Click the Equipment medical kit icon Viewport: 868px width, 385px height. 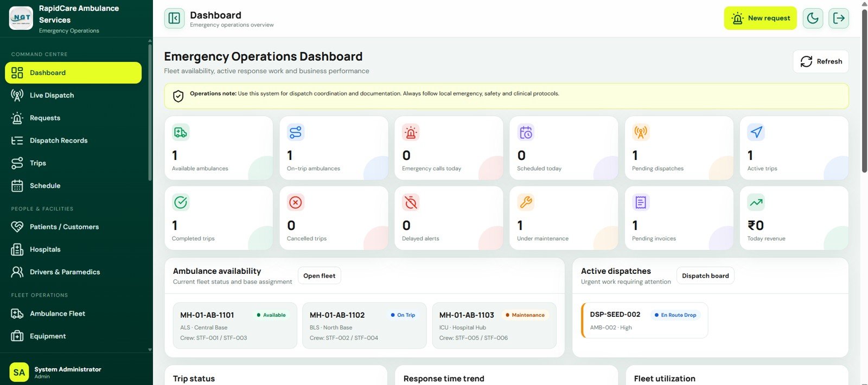17,336
